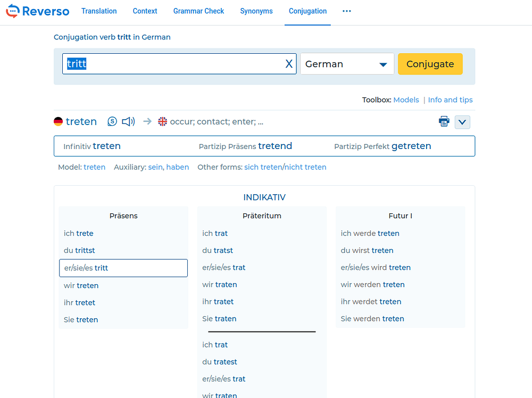Select the highlighted er/sie/es tritt row

click(123, 268)
